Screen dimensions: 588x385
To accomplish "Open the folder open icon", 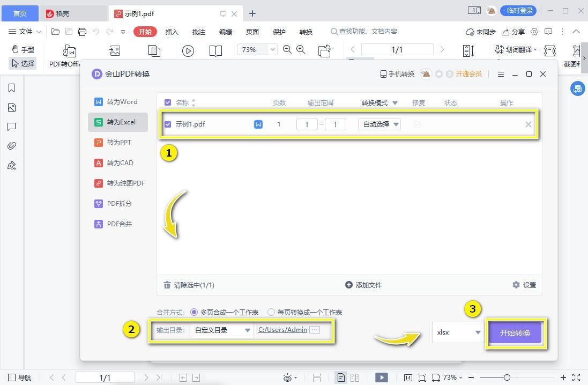I will [x=56, y=32].
